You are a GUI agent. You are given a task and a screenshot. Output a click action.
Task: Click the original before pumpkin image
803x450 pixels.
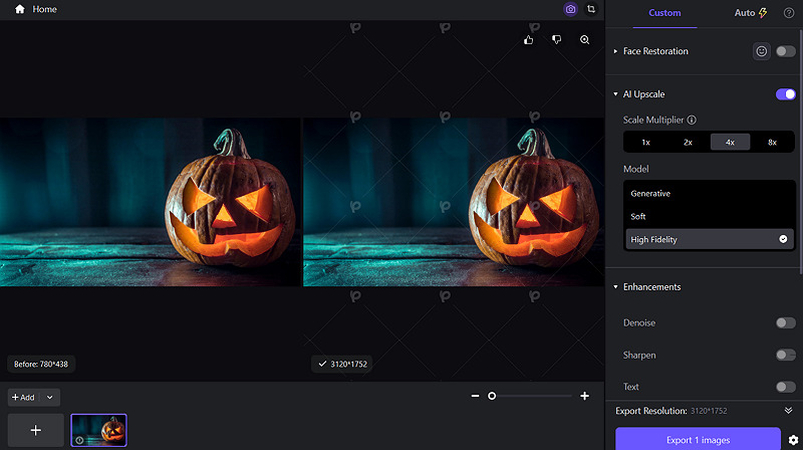click(x=151, y=202)
